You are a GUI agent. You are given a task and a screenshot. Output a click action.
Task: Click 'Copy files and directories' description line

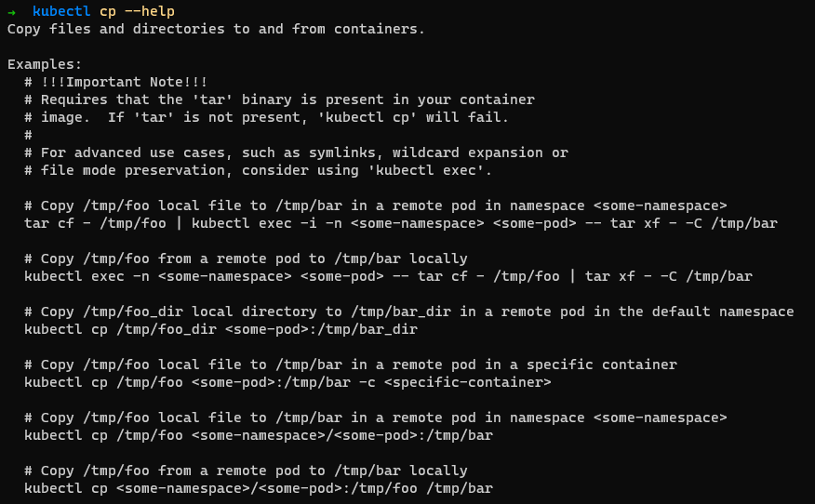click(x=216, y=29)
